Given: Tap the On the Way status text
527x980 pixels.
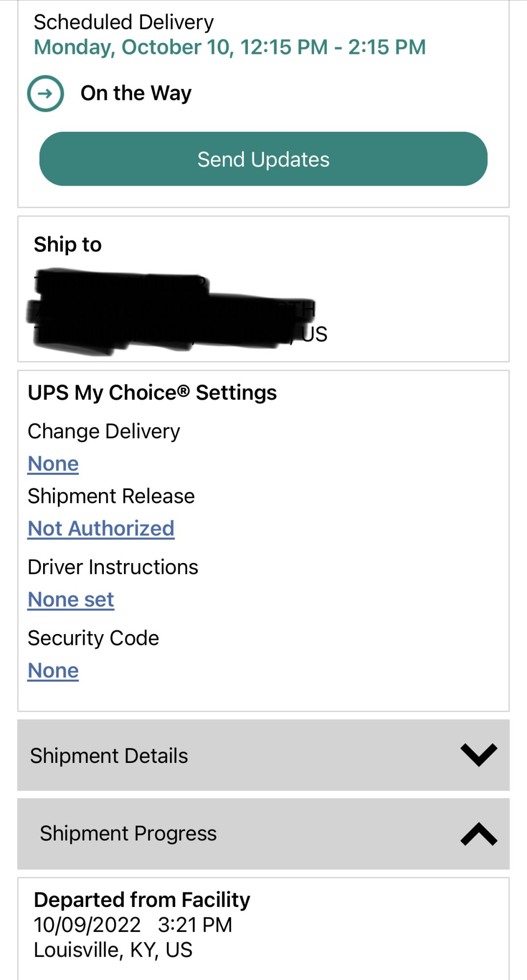Looking at the screenshot, I should click(x=136, y=93).
